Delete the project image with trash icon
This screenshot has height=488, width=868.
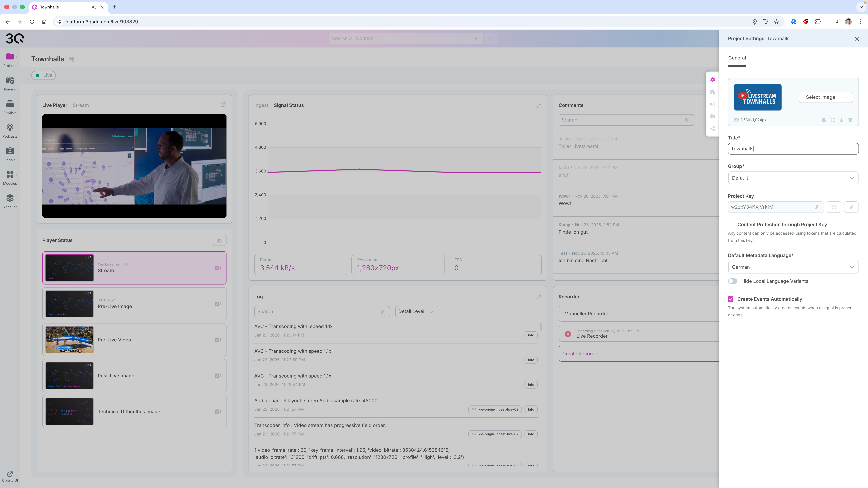pos(850,120)
